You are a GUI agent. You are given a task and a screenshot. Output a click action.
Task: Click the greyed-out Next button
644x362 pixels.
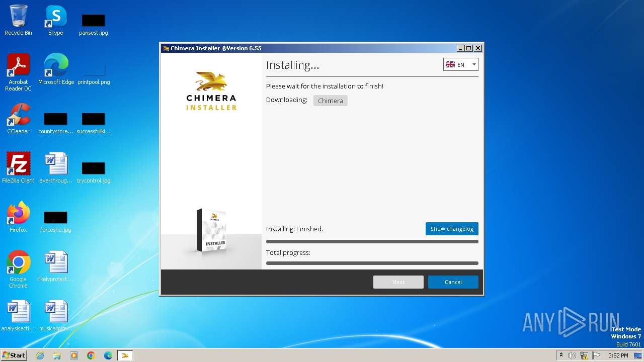click(398, 282)
